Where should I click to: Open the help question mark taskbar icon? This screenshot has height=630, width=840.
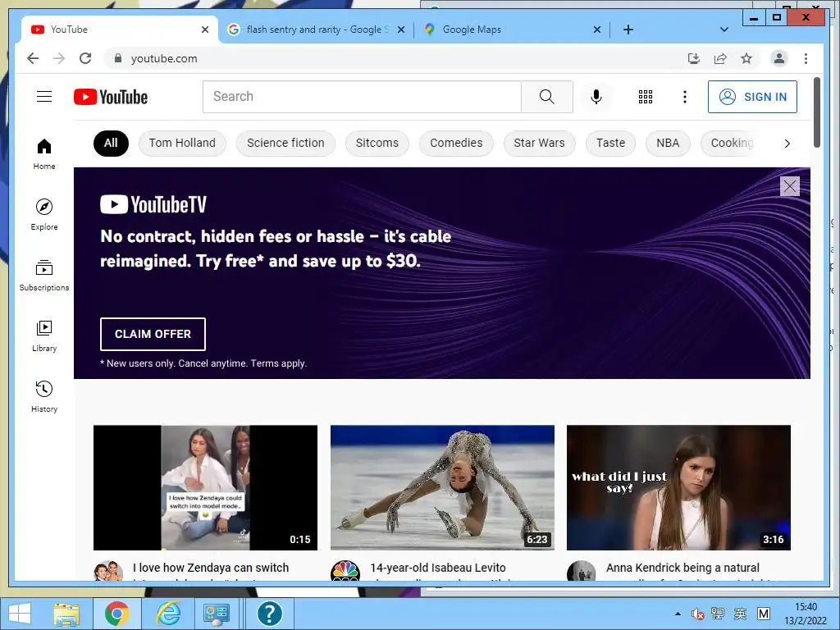tap(269, 614)
